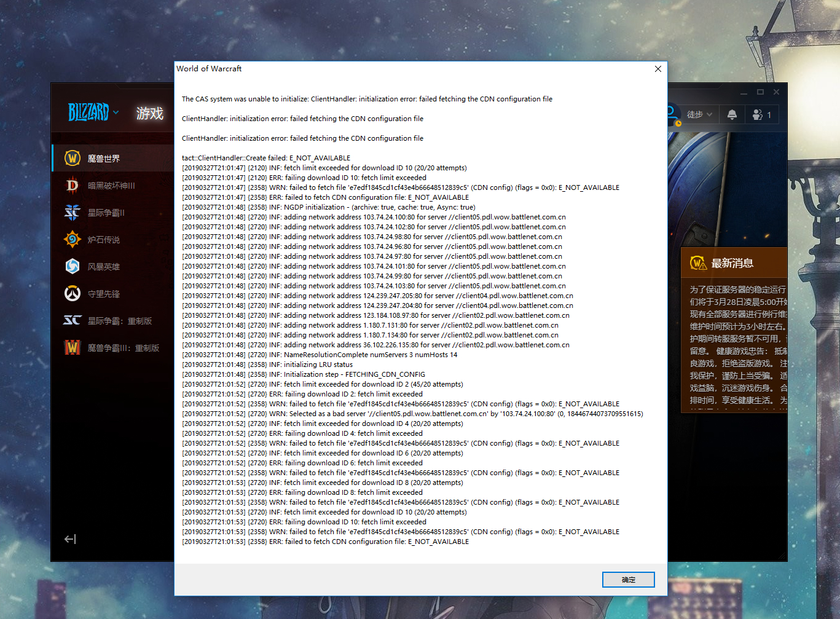
Task: Click the 'failing download ID 6' error line
Action: click(302, 463)
